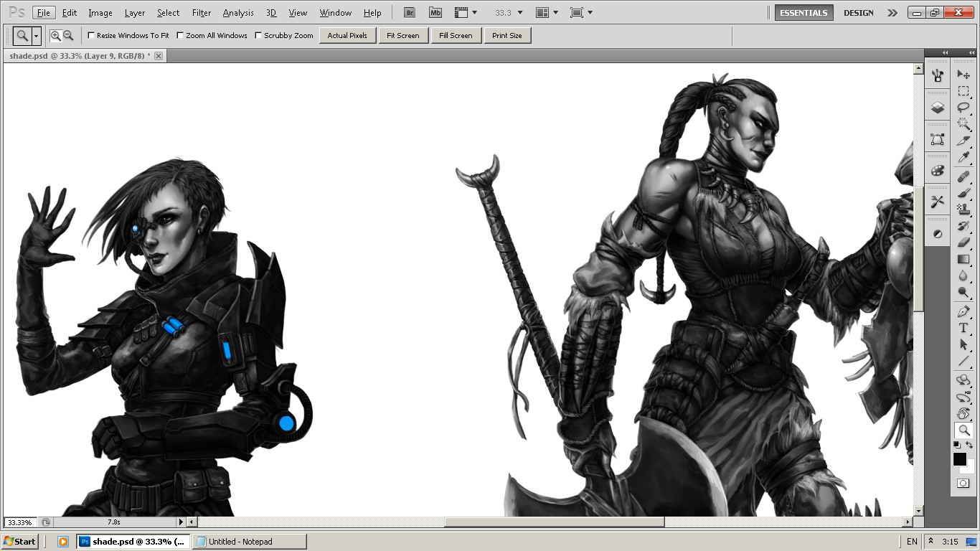Image resolution: width=980 pixels, height=551 pixels.
Task: Click the Actual Pixels button
Action: pos(347,35)
